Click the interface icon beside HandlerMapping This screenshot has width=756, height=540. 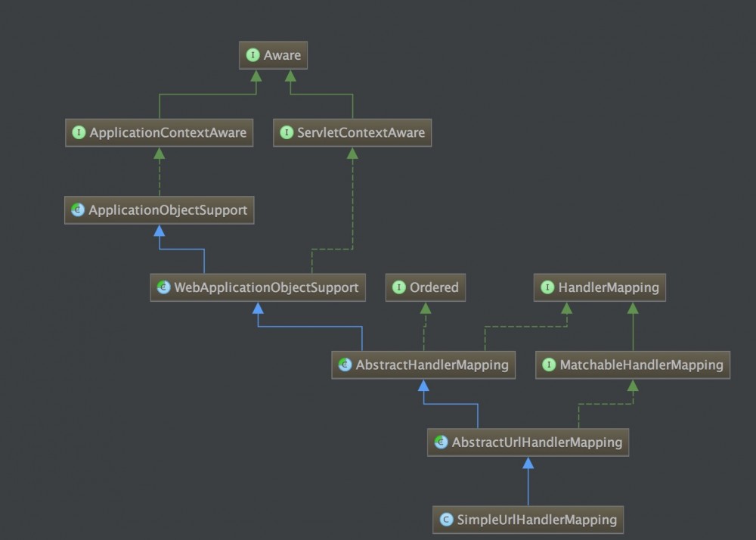[547, 287]
